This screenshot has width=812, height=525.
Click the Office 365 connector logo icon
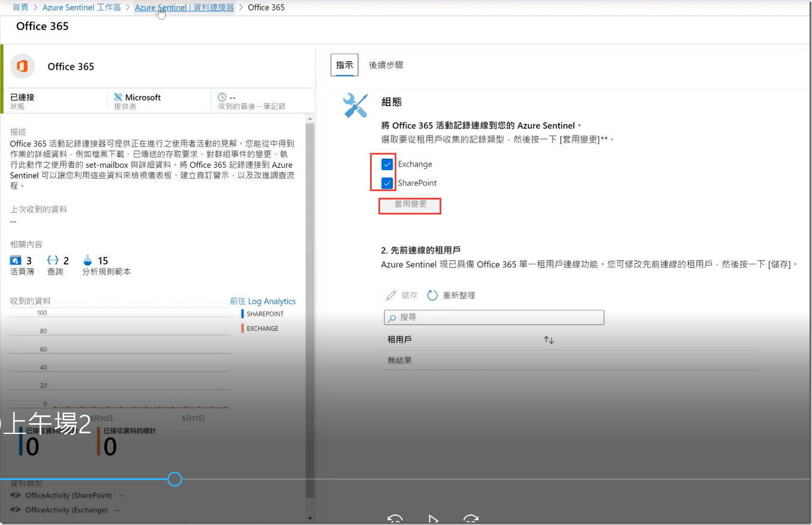pos(22,67)
